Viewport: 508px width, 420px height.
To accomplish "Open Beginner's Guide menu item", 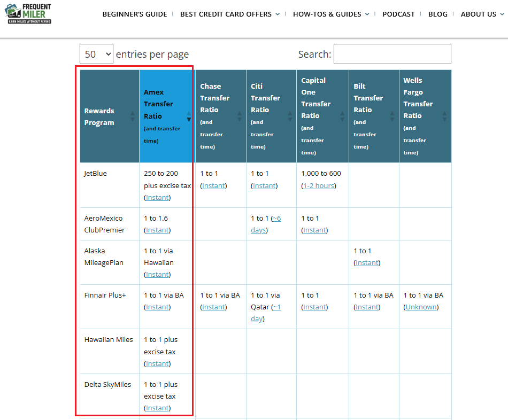I will click(135, 14).
